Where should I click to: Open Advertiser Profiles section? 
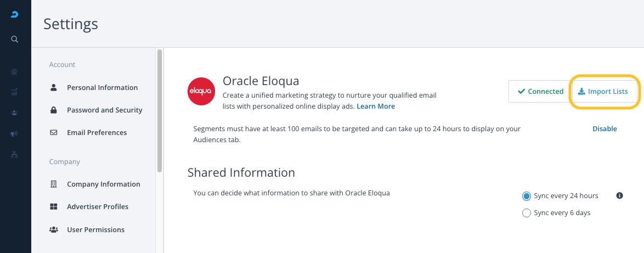tap(97, 206)
